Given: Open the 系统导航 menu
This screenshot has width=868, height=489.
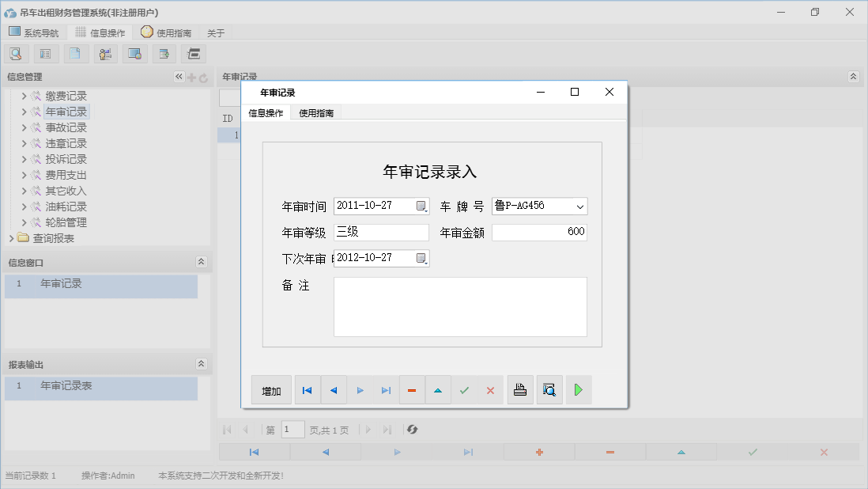Looking at the screenshot, I should point(34,32).
